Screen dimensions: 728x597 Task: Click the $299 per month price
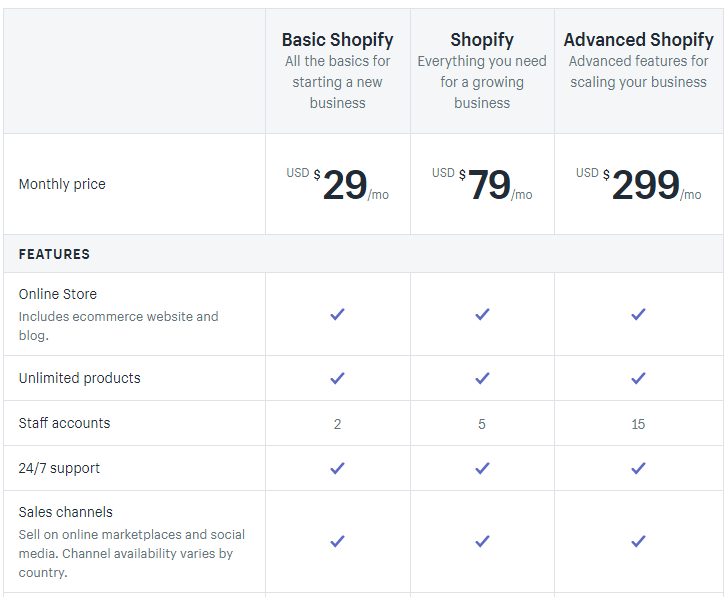point(645,185)
